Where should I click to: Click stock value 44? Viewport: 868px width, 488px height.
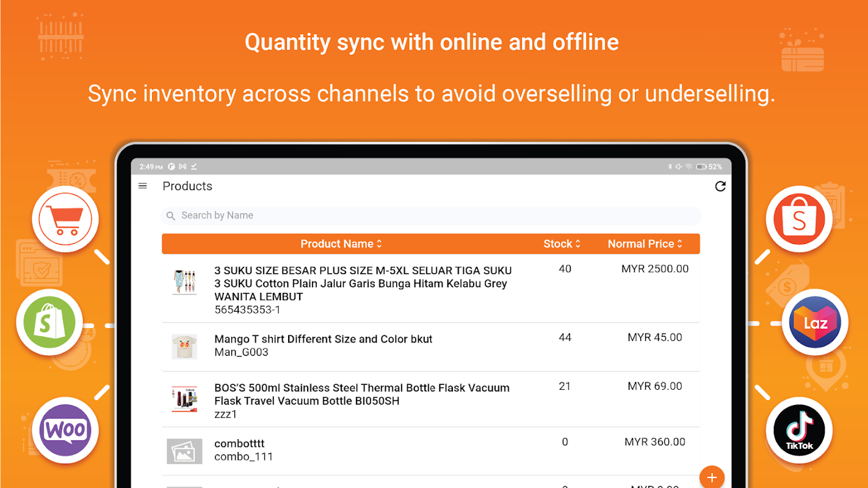coord(565,337)
